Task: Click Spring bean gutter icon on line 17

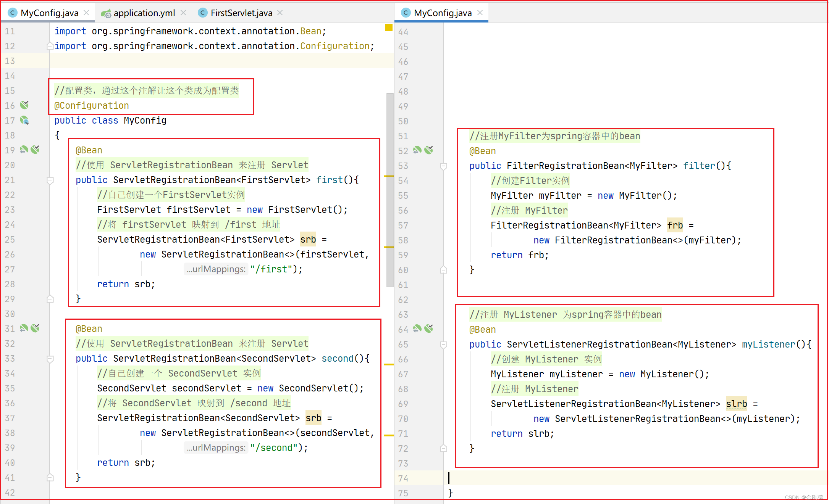Action: click(x=24, y=120)
